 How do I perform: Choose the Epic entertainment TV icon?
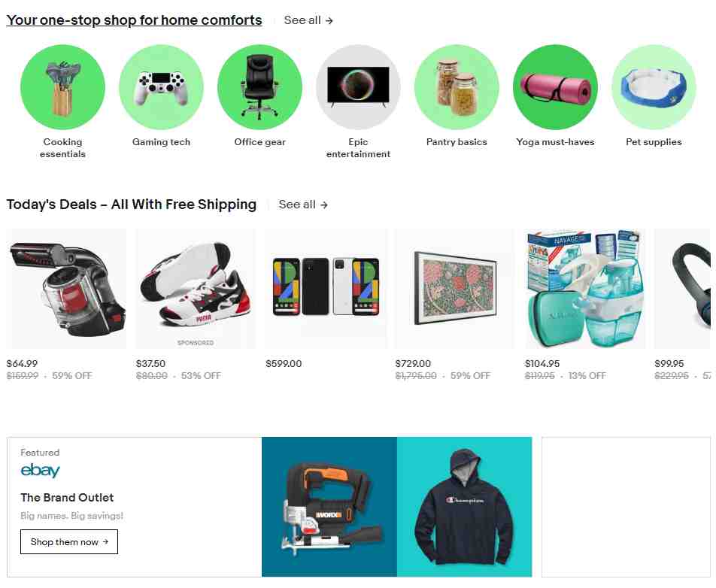point(359,86)
